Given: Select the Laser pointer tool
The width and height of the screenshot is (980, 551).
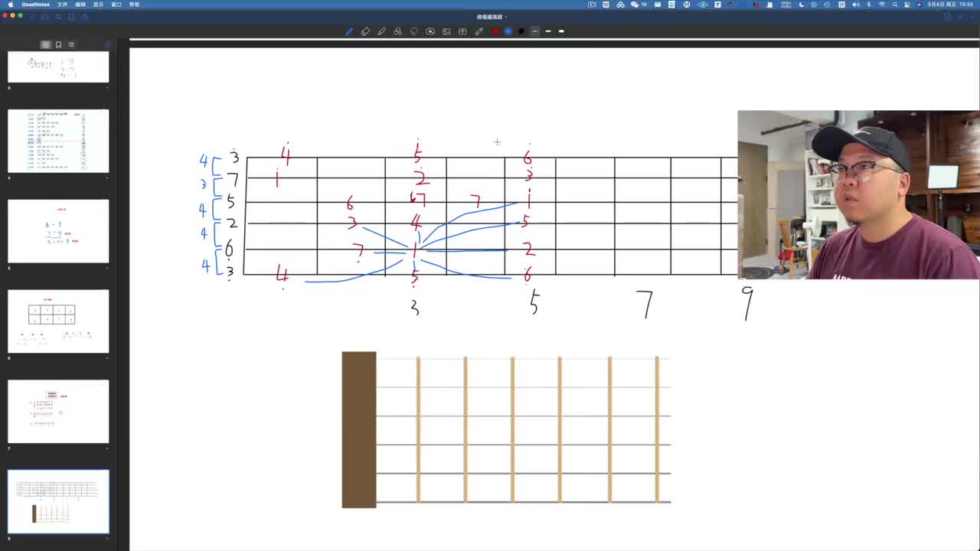Looking at the screenshot, I should point(479,31).
